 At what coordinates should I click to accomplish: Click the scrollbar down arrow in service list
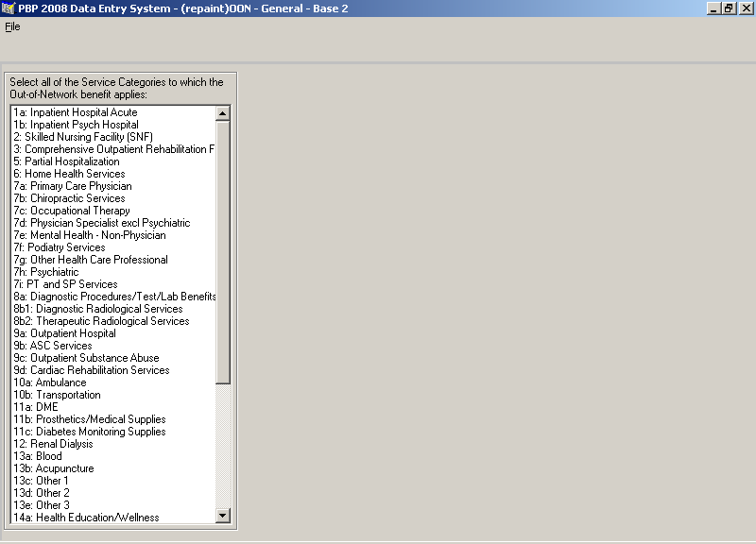[x=223, y=516]
